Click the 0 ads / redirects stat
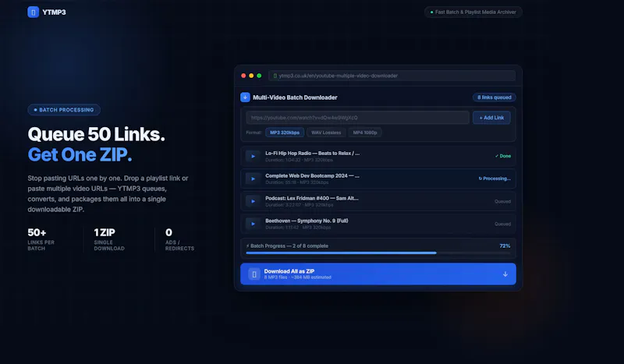Viewport: 624px width, 364px height. click(180, 239)
